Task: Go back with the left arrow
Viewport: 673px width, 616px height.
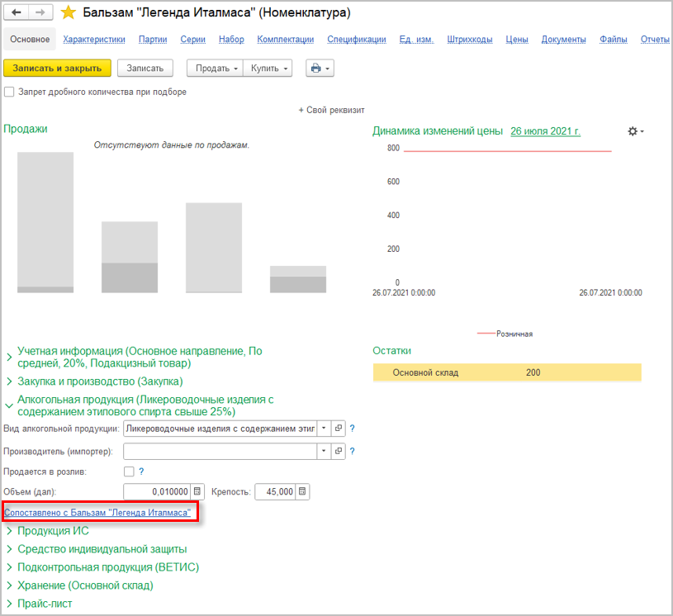Action: click(17, 13)
